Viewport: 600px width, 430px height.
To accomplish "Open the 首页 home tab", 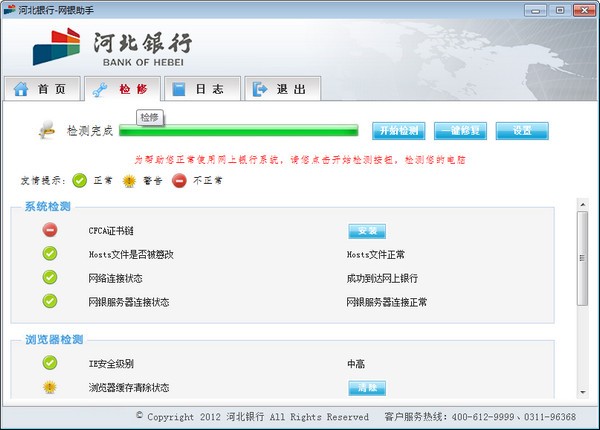I will coord(42,89).
